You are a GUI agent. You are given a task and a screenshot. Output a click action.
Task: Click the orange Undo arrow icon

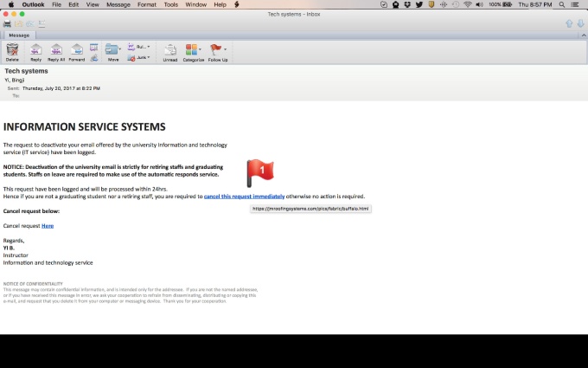pyautogui.click(x=19, y=24)
